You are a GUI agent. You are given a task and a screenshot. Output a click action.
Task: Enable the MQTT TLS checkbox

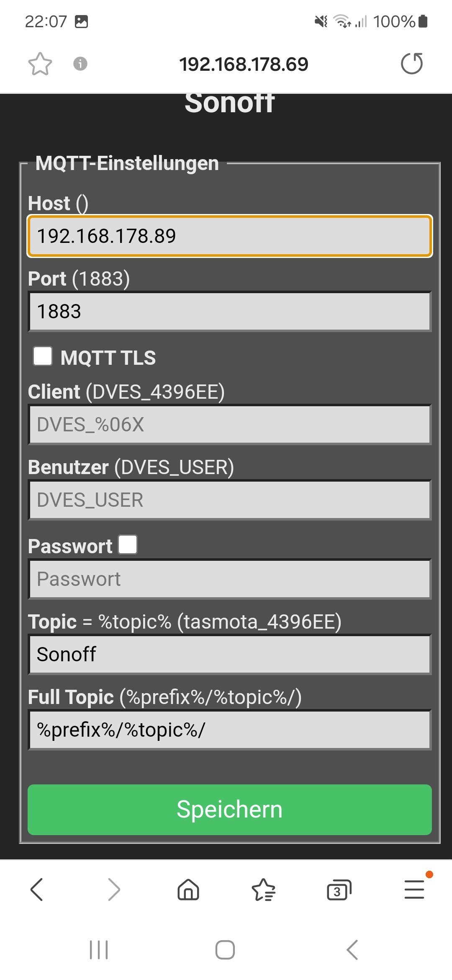pyautogui.click(x=43, y=356)
